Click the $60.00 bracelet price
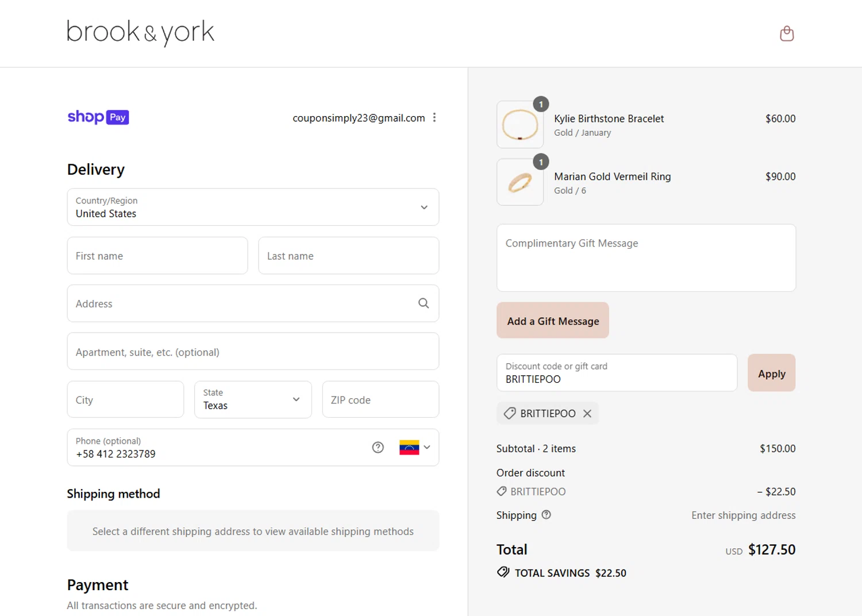Screen dimensions: 862x616 click(780, 119)
